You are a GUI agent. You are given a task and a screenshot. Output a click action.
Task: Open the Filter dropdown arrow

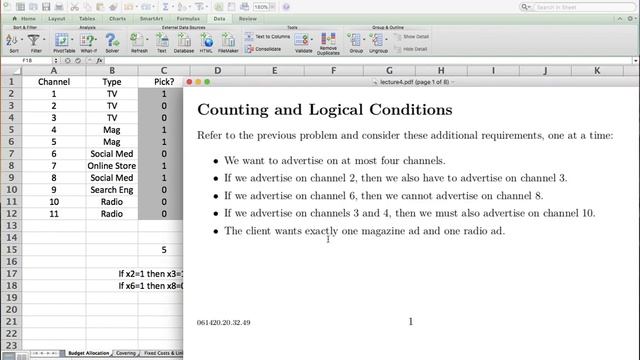[x=44, y=40]
